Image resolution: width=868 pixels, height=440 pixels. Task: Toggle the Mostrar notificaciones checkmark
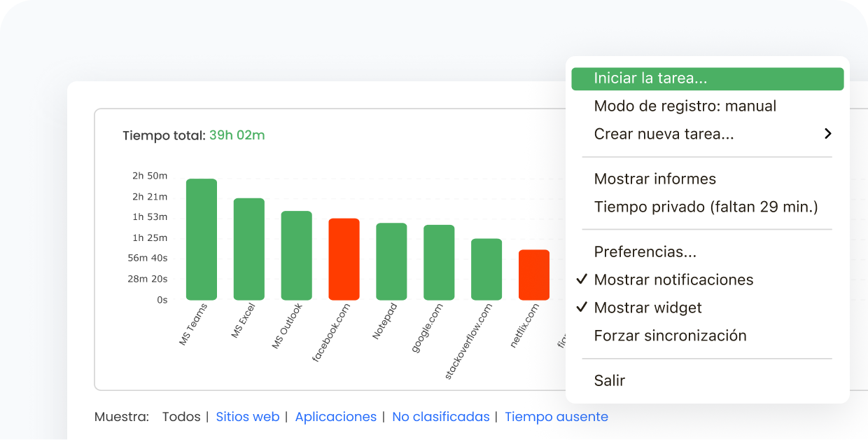582,280
